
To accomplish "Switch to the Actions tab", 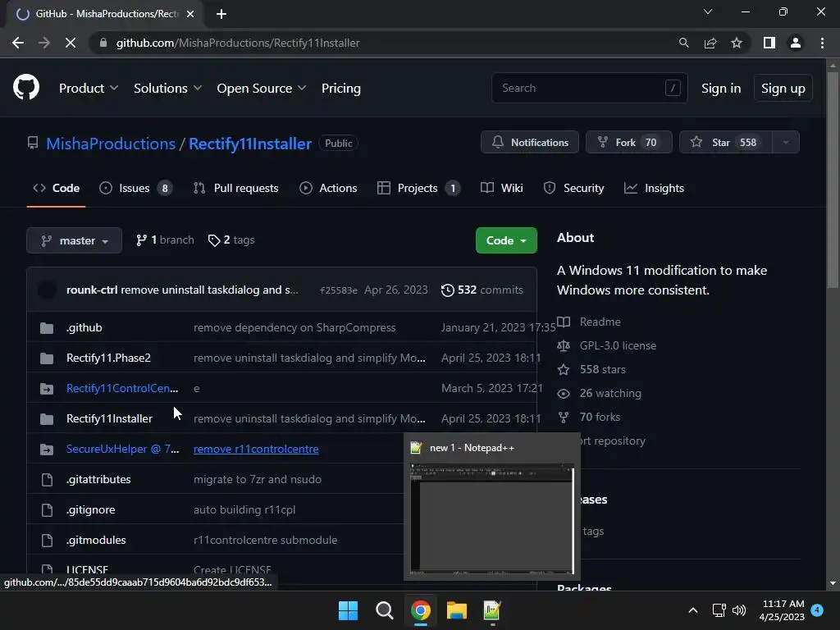I will coord(328,188).
